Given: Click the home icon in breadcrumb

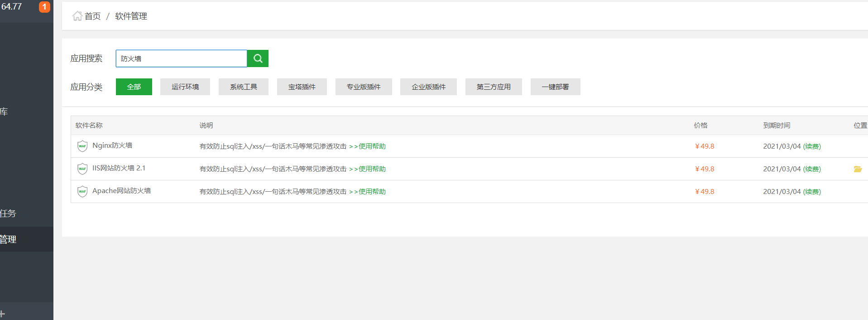Looking at the screenshot, I should pos(77,16).
